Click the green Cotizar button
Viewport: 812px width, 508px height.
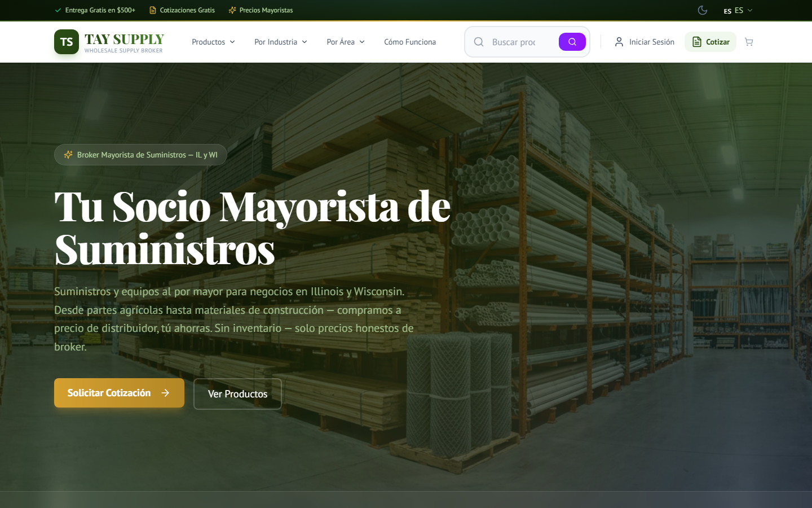pos(710,41)
